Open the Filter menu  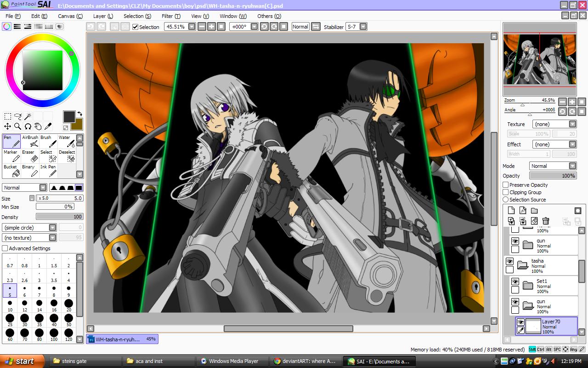(x=171, y=16)
